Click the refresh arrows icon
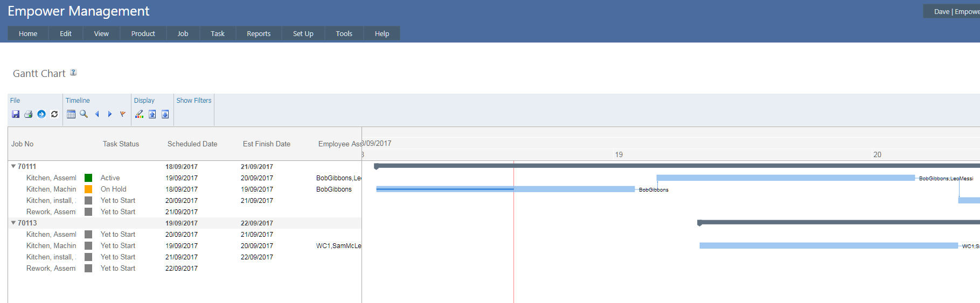Viewport: 980px width, 303px height. point(54,114)
